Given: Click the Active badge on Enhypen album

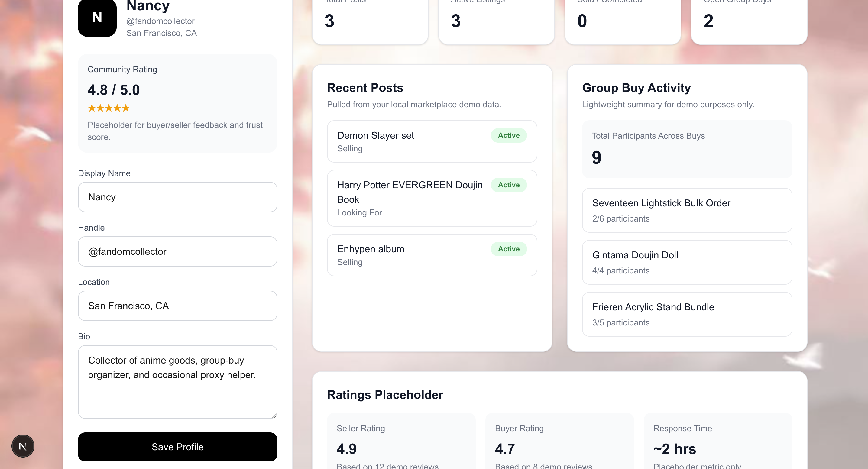Looking at the screenshot, I should coord(508,249).
